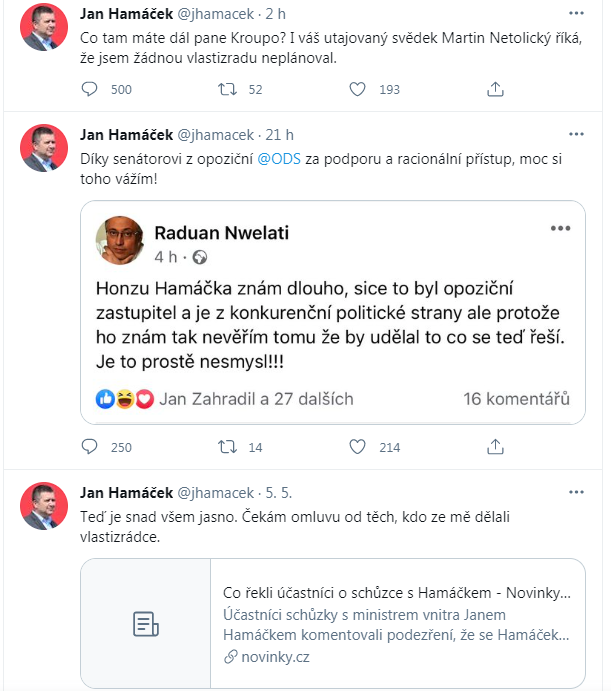This screenshot has height=691, width=611.
Task: Open more options on the 5. 5. tweet
Action: pyautogui.click(x=576, y=492)
